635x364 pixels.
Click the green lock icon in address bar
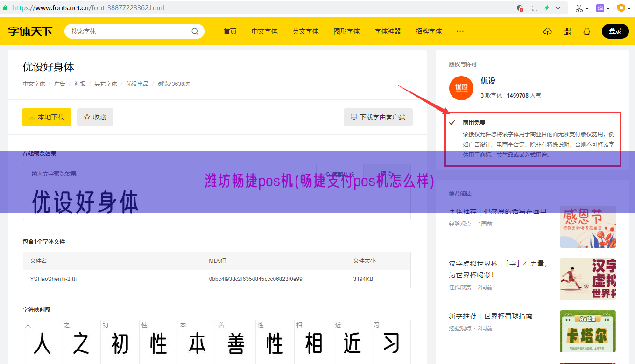5,8
